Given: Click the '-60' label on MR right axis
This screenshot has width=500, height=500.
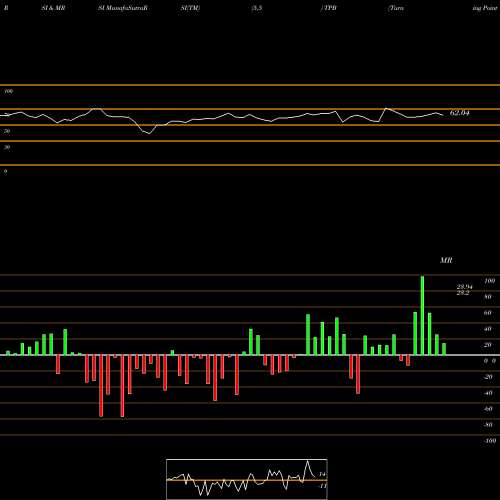Looking at the screenshot, I should (x=488, y=409).
